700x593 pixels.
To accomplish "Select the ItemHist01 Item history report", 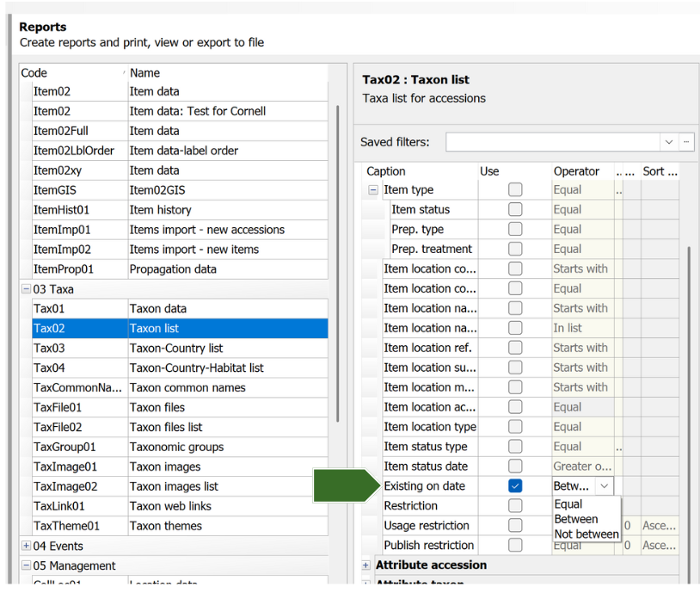I will coord(181,210).
